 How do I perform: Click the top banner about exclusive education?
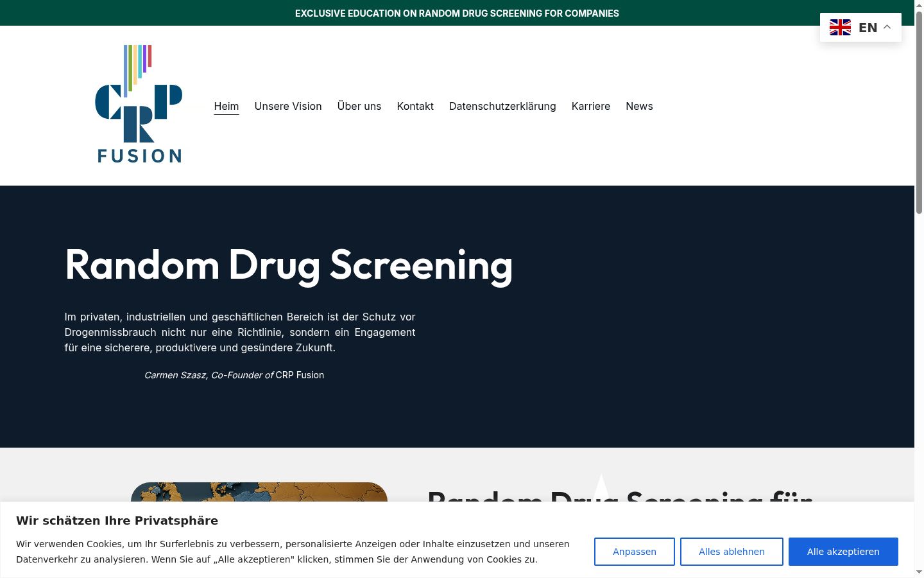(457, 13)
